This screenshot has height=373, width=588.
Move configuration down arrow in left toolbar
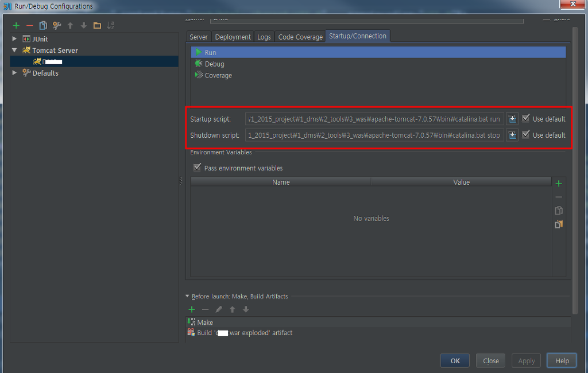(84, 25)
